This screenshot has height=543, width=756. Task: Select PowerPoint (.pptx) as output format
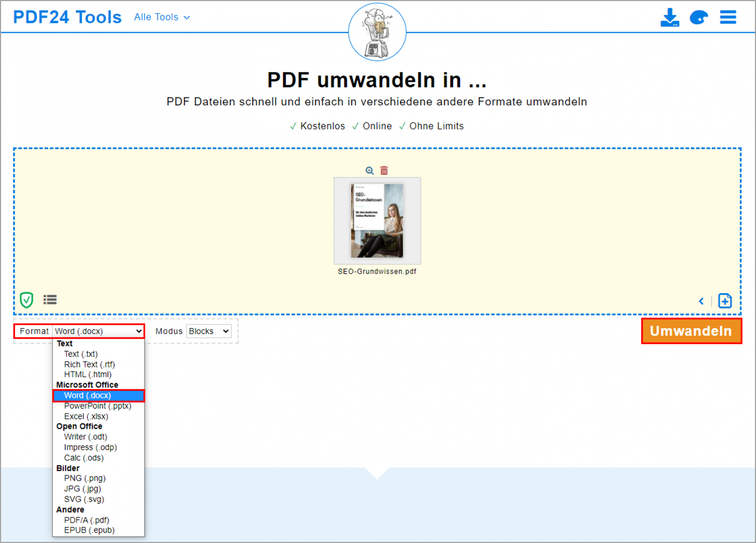[97, 405]
